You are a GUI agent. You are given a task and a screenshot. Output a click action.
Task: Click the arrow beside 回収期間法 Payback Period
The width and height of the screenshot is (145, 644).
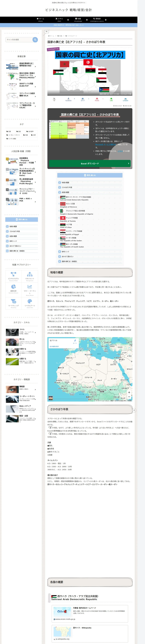35,162
